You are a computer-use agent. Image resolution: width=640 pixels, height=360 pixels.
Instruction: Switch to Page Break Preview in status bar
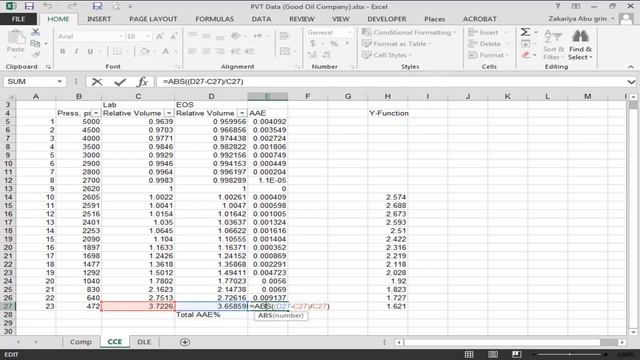pyautogui.click(x=516, y=354)
